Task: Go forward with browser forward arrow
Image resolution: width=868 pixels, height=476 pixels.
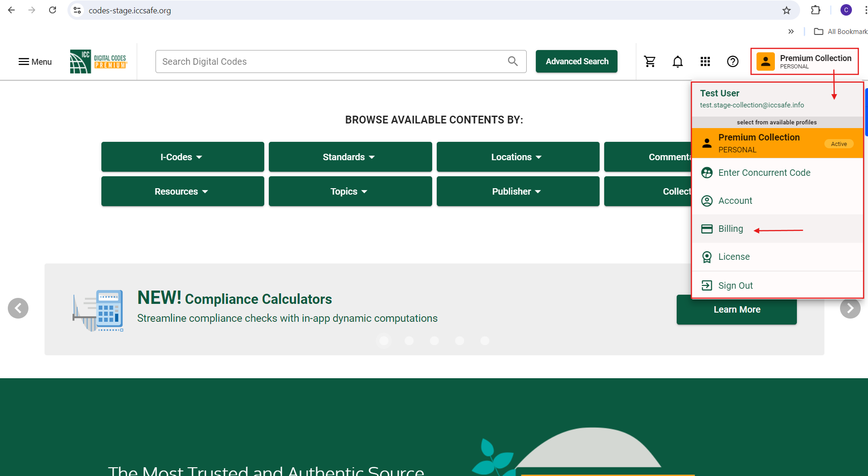Action: click(32, 10)
